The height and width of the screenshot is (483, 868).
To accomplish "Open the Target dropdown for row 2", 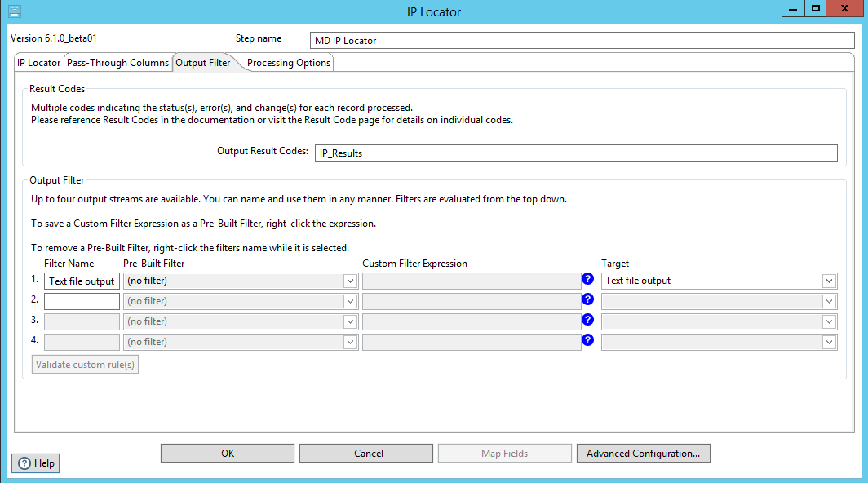I will [829, 301].
